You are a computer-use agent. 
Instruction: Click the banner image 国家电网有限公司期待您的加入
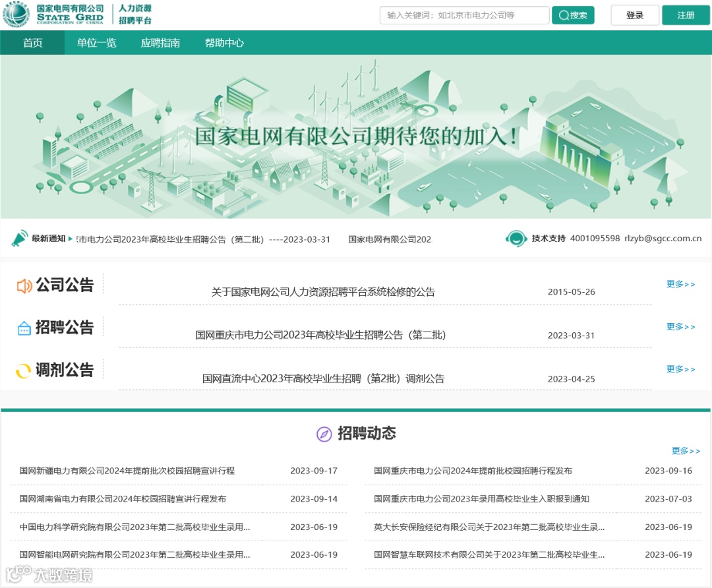click(x=355, y=136)
